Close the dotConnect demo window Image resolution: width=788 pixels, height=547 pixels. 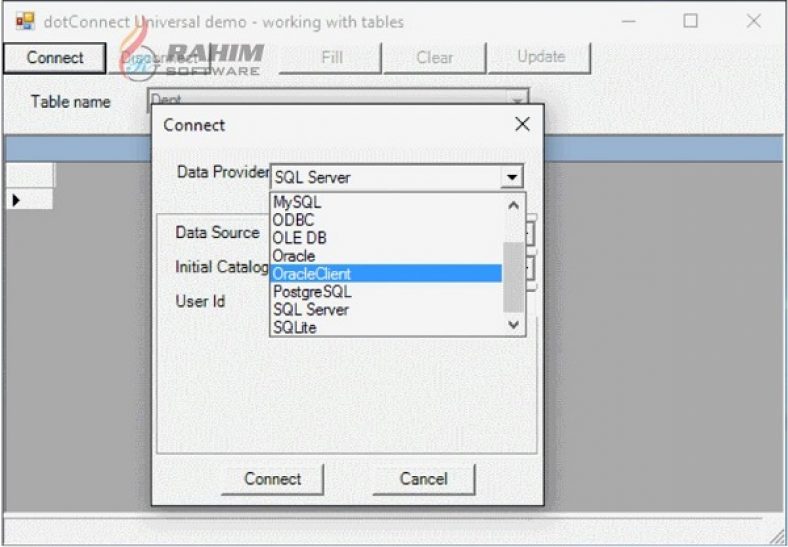pyautogui.click(x=753, y=21)
